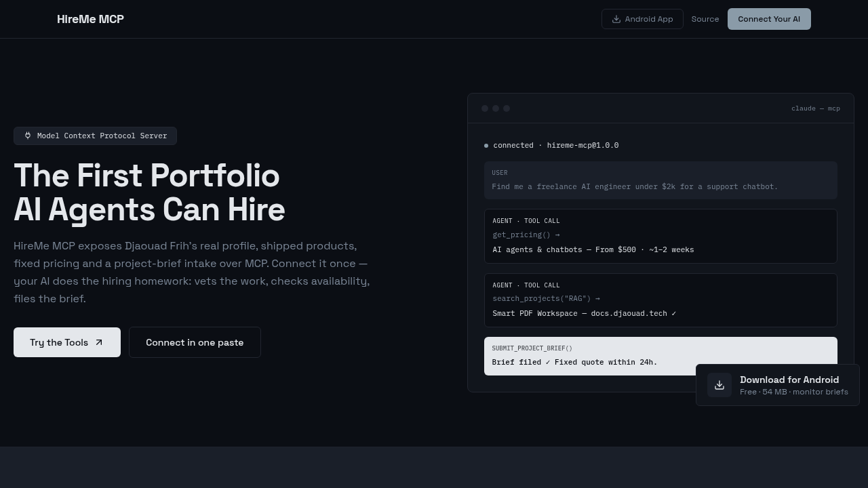Click 'Brief filed ✓ Fixed quote within 24h.'

point(574,362)
